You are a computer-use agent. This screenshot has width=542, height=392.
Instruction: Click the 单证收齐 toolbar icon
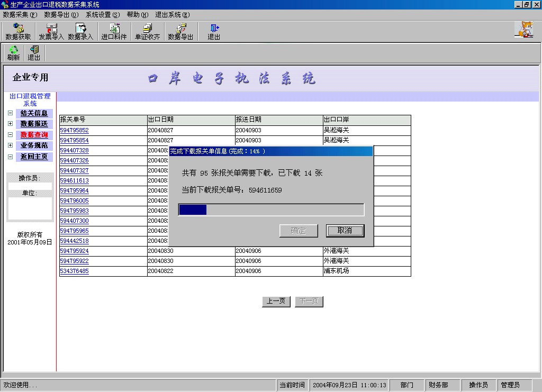[147, 32]
